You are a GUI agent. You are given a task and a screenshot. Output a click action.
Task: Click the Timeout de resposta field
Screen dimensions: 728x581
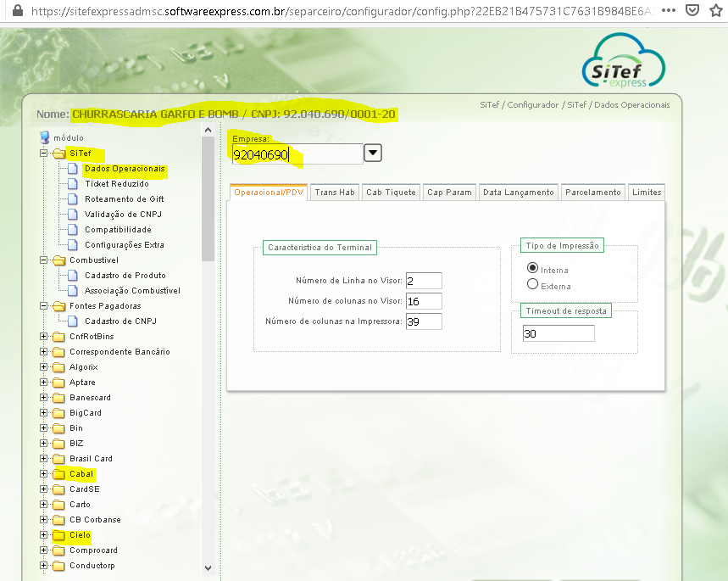pyautogui.click(x=559, y=333)
